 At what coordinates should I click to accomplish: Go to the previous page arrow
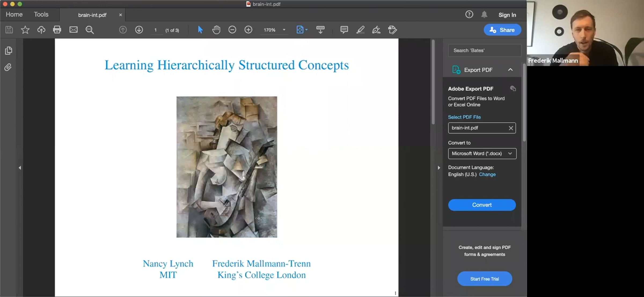(123, 30)
